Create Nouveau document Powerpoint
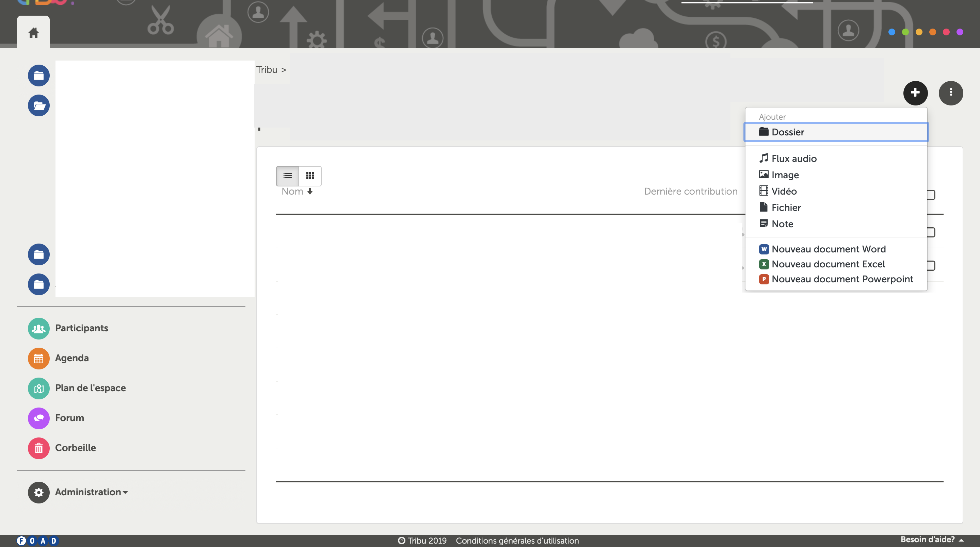 click(x=836, y=279)
